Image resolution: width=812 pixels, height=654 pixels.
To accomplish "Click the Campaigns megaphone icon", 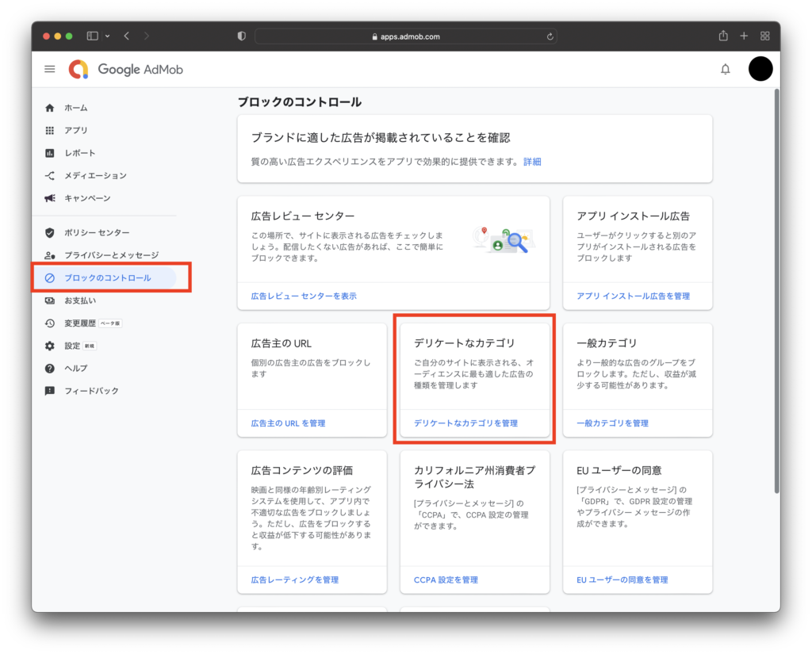I will coord(50,198).
